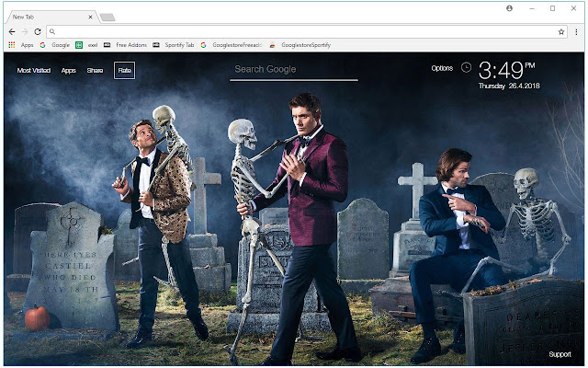Click the Rate button

125,70
